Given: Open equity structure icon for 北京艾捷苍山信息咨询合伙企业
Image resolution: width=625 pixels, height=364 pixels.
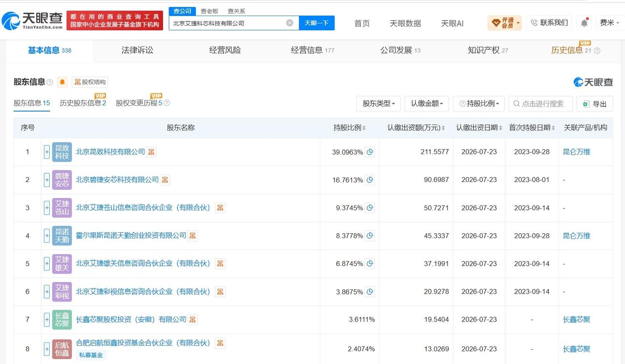Looking at the screenshot, I should (221, 208).
